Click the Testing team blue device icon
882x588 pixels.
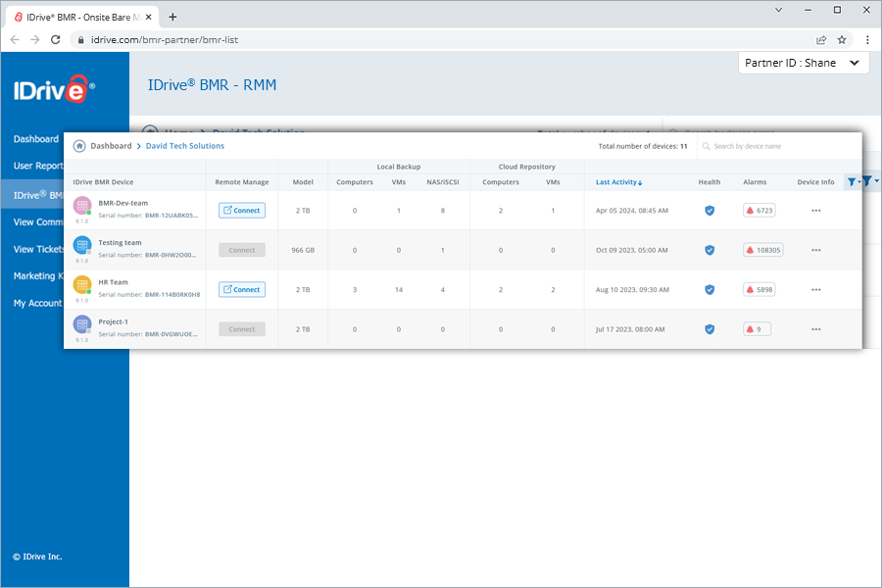tap(82, 245)
